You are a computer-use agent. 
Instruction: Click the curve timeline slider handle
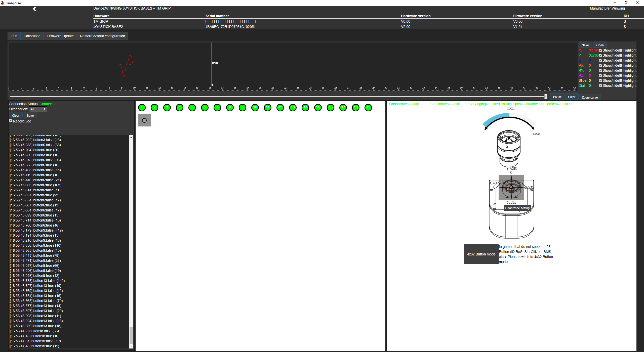coord(546,97)
